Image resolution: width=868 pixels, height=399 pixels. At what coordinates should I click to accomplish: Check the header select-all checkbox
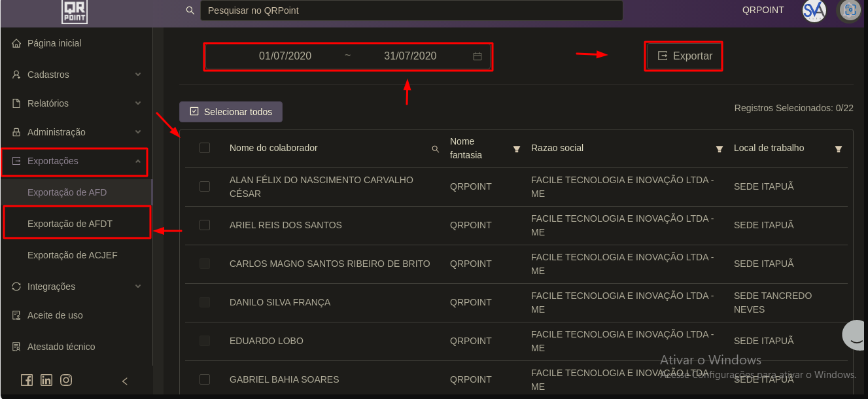click(x=205, y=148)
